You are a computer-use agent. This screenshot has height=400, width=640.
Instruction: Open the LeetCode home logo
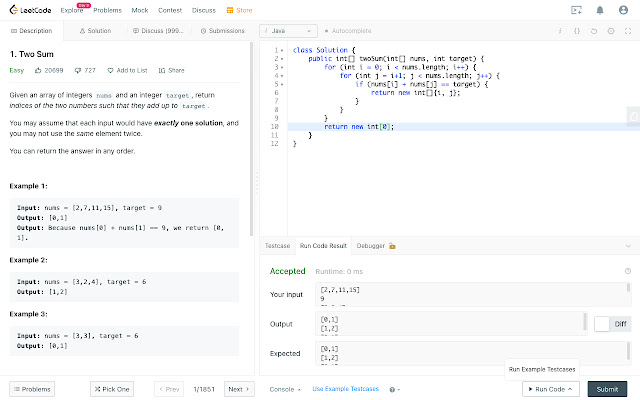30,10
